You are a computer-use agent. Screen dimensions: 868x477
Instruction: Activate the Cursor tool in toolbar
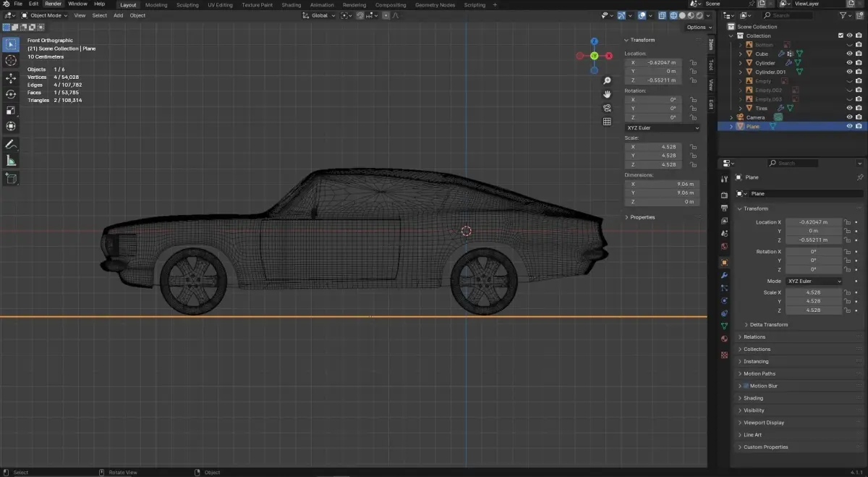11,61
